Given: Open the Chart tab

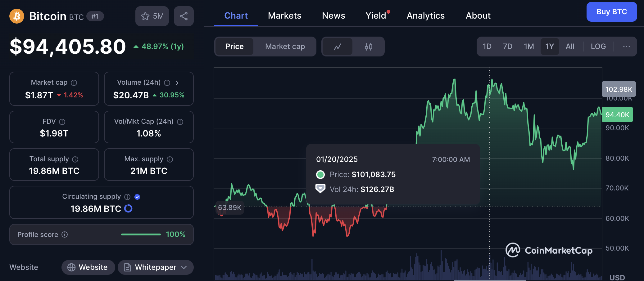Looking at the screenshot, I should pyautogui.click(x=236, y=16).
